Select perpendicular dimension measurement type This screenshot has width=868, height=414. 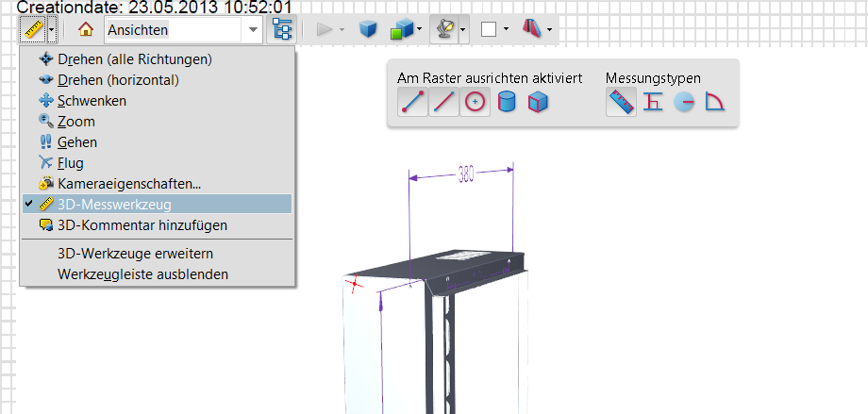653,103
